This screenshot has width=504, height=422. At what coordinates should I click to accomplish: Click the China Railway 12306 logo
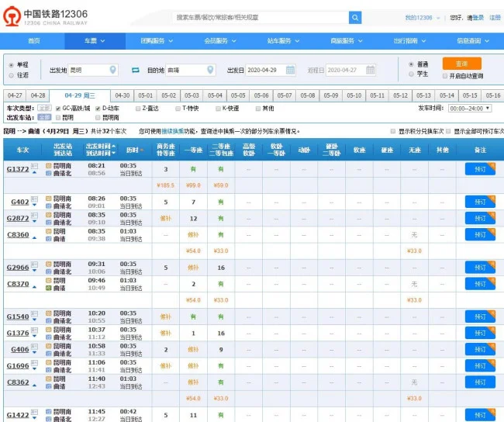[x=45, y=17]
